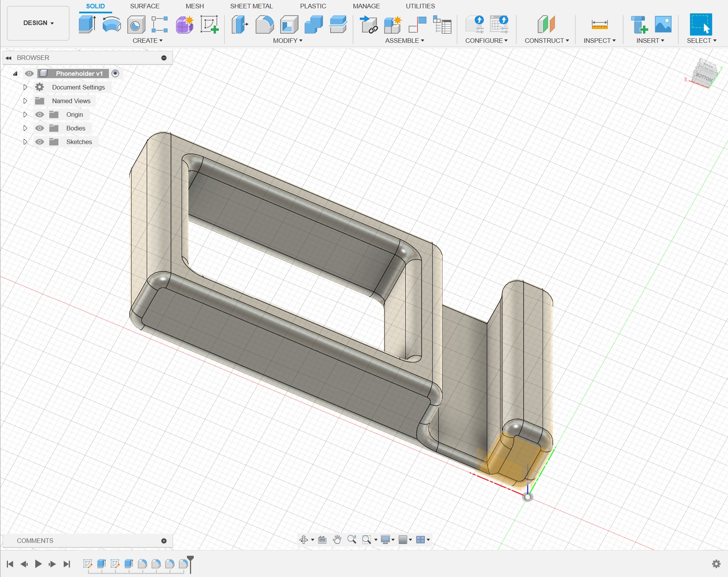Start a new sketch
Screen dimensions: 728x577
[x=209, y=24]
